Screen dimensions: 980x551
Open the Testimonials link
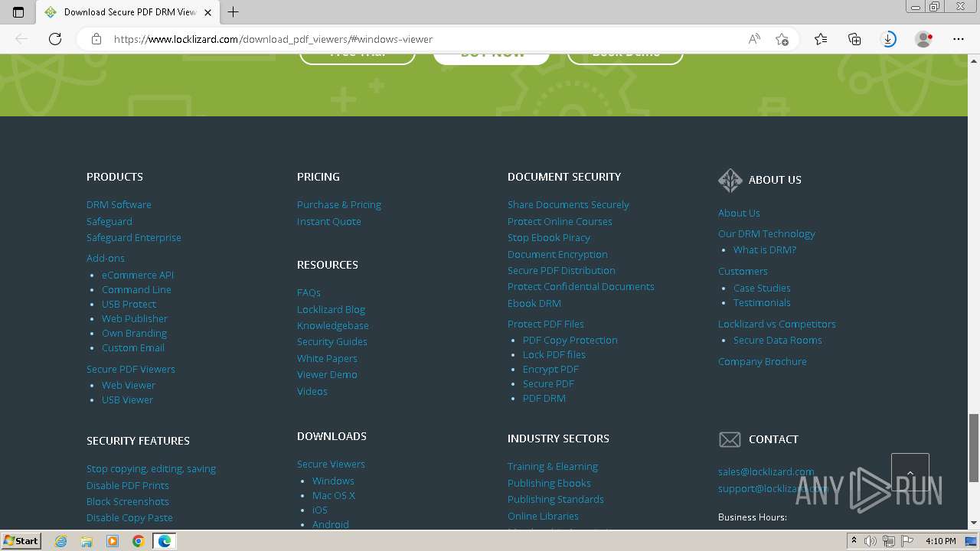[x=762, y=302]
